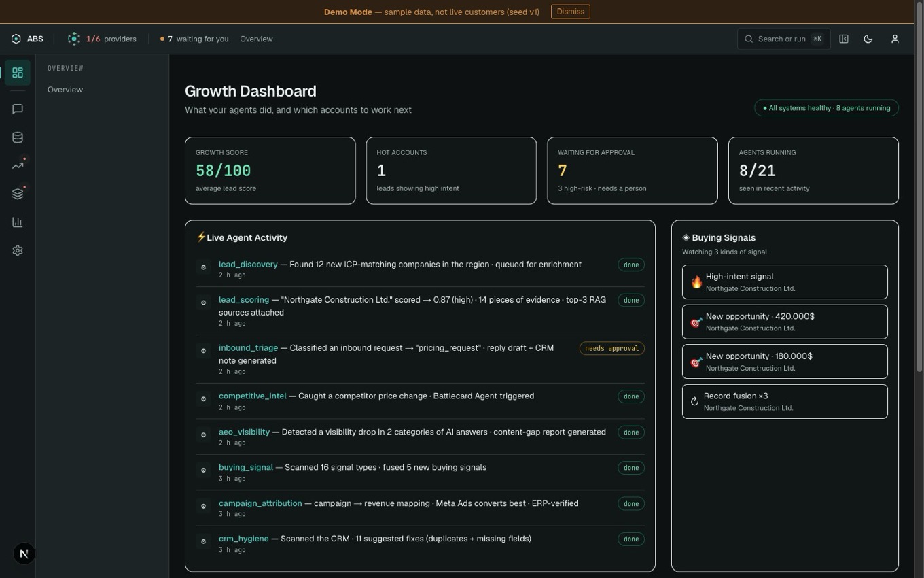Click the lightning icon by Live Agent Activity
Image resolution: width=924 pixels, height=578 pixels.
tap(201, 237)
